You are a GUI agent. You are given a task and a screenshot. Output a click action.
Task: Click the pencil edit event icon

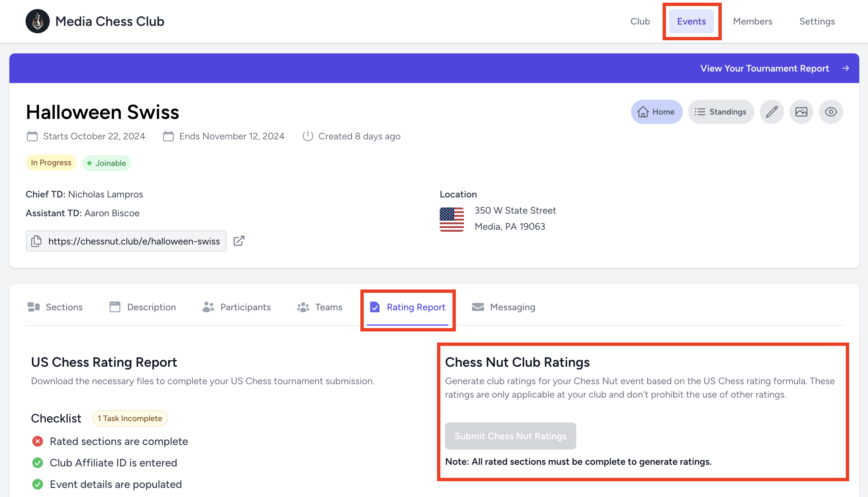point(771,111)
